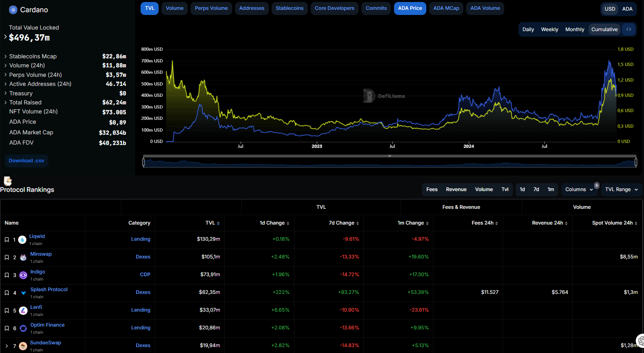Toggle the Commits chart series
644x353 pixels.
[x=376, y=8]
